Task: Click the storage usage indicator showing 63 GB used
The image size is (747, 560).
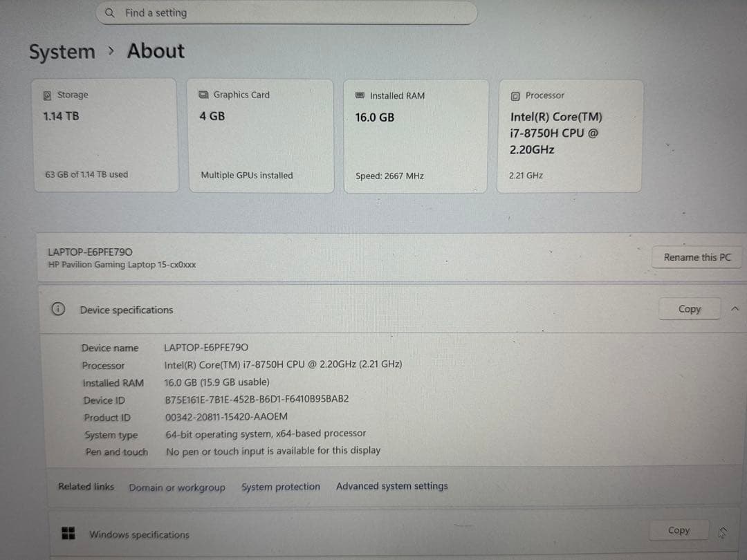Action: coord(85,174)
